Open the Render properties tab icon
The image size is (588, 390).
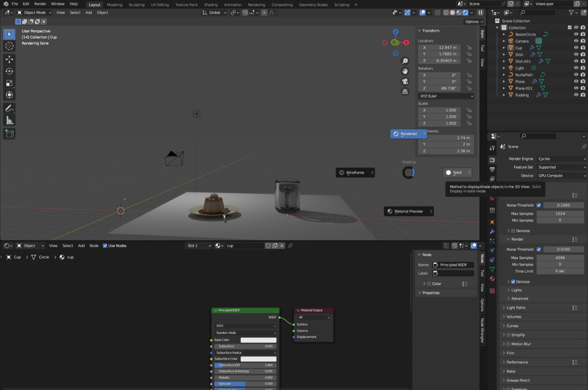(492, 160)
